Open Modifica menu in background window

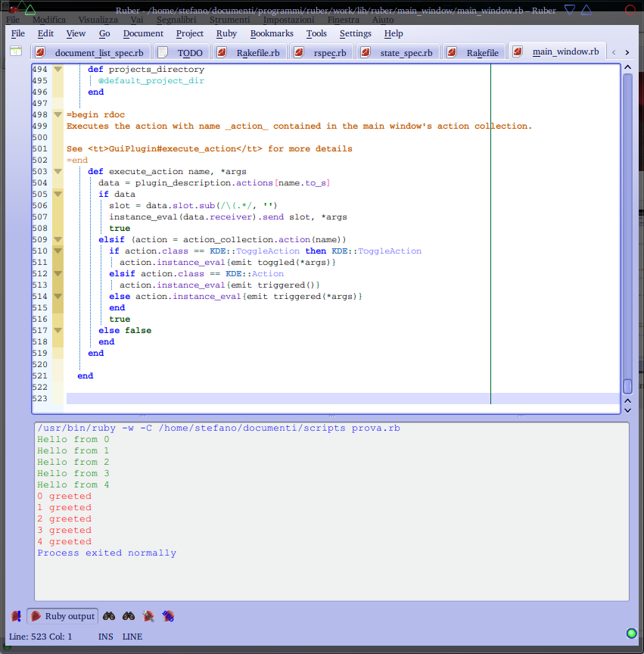pyautogui.click(x=48, y=20)
